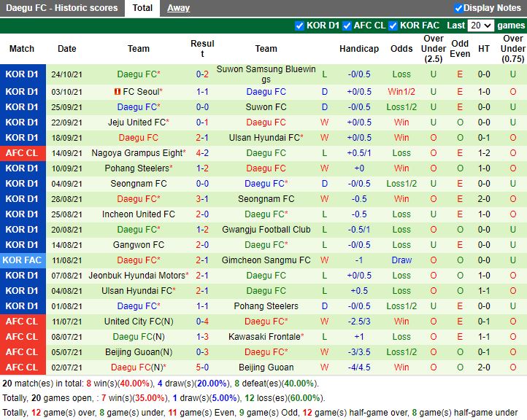Click AFC CL badge on the 14/09/21 row
The image size is (527, 420).
(x=22, y=153)
